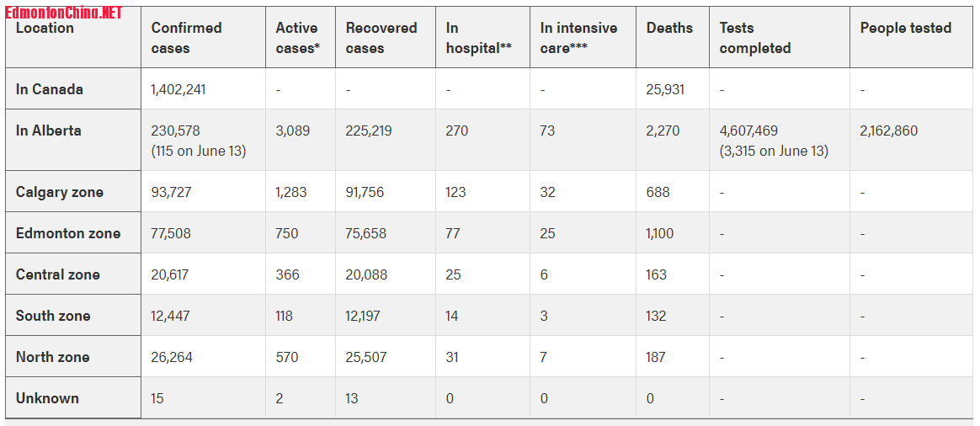
Task: Click the Edmonton zone row label
Action: [68, 233]
